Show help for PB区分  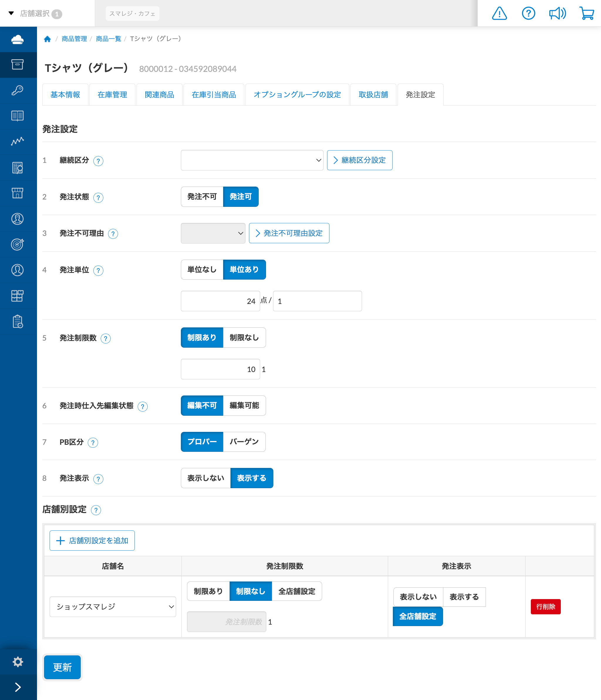(93, 443)
